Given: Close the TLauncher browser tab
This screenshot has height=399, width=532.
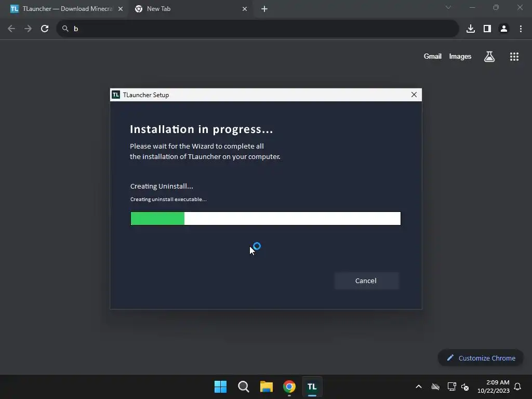Looking at the screenshot, I should click(x=121, y=9).
